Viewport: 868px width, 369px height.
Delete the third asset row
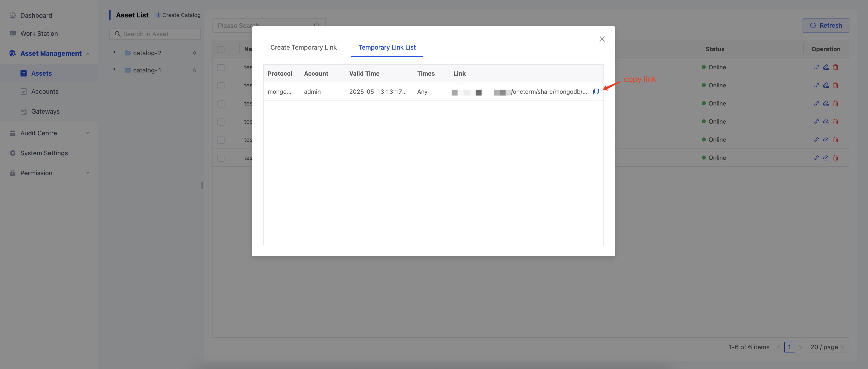click(836, 103)
